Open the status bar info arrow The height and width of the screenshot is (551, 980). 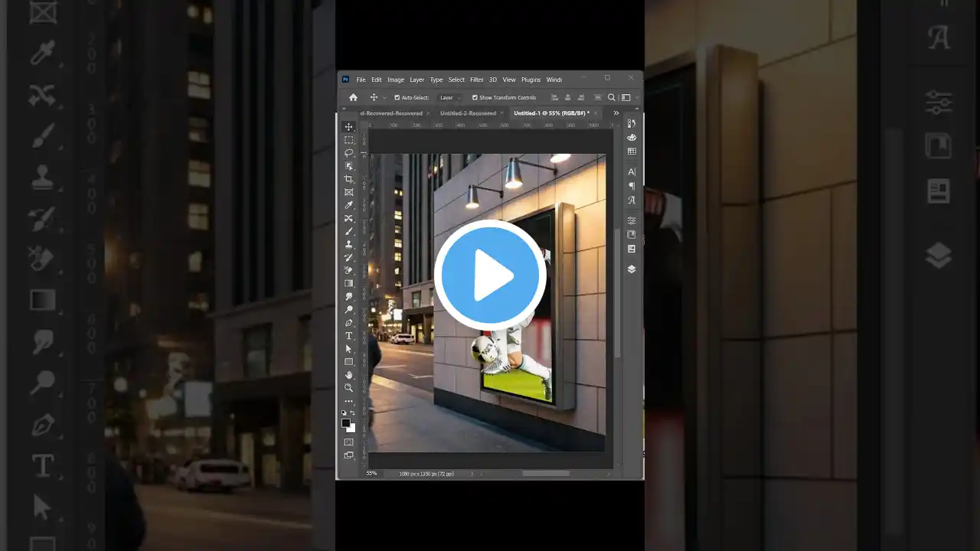472,474
